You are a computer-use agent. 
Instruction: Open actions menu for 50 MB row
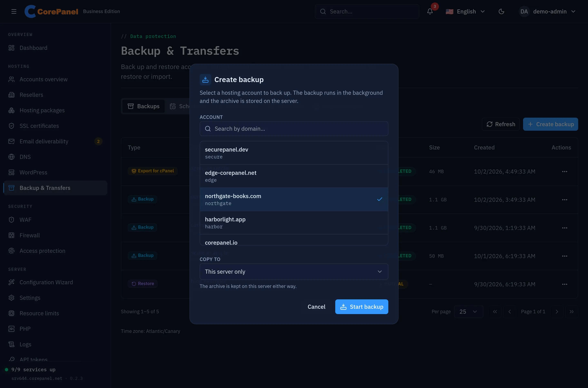564,256
